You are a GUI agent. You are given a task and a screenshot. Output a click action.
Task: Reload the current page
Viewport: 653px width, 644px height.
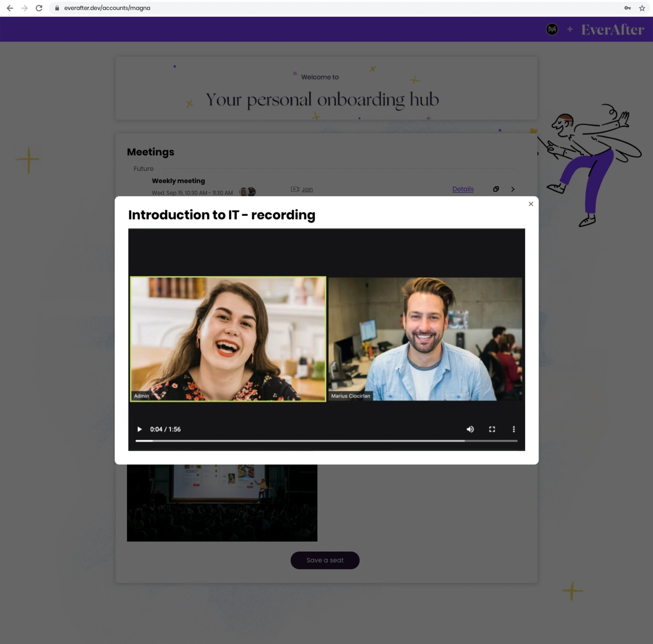tap(39, 8)
